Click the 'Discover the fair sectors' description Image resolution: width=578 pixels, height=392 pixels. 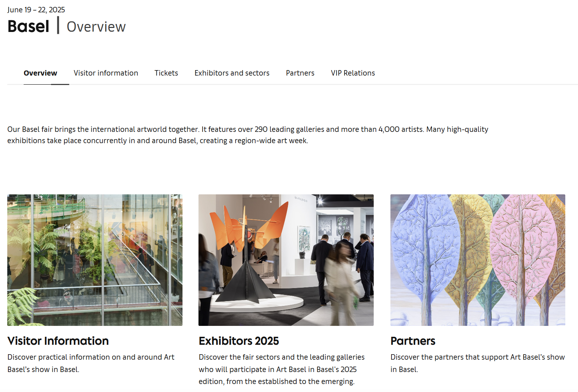coord(282,369)
